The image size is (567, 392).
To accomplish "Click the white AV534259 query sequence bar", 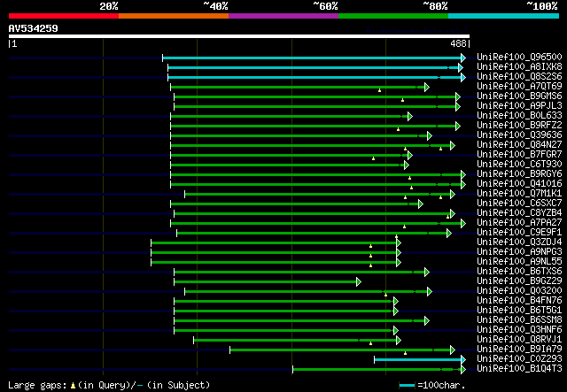I will 239,36.
